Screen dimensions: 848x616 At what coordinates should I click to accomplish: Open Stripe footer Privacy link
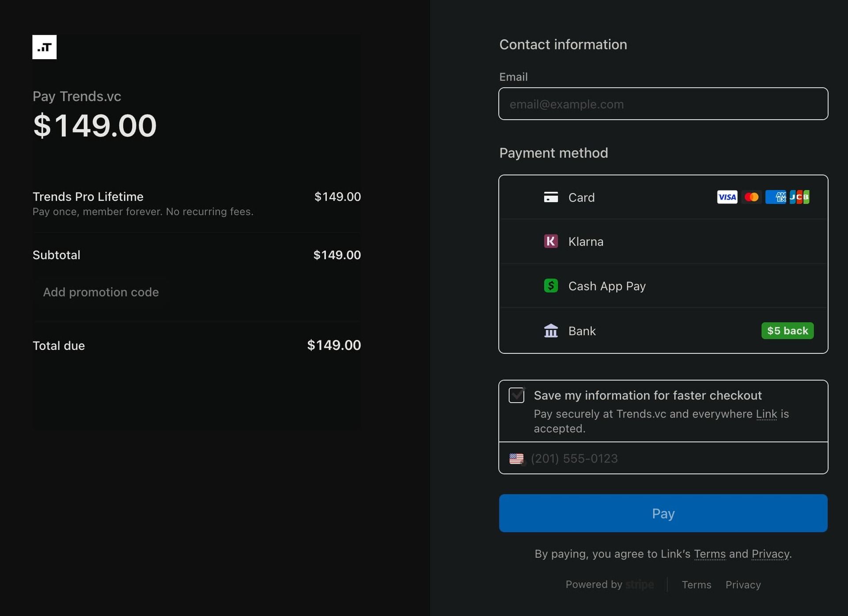[743, 585]
